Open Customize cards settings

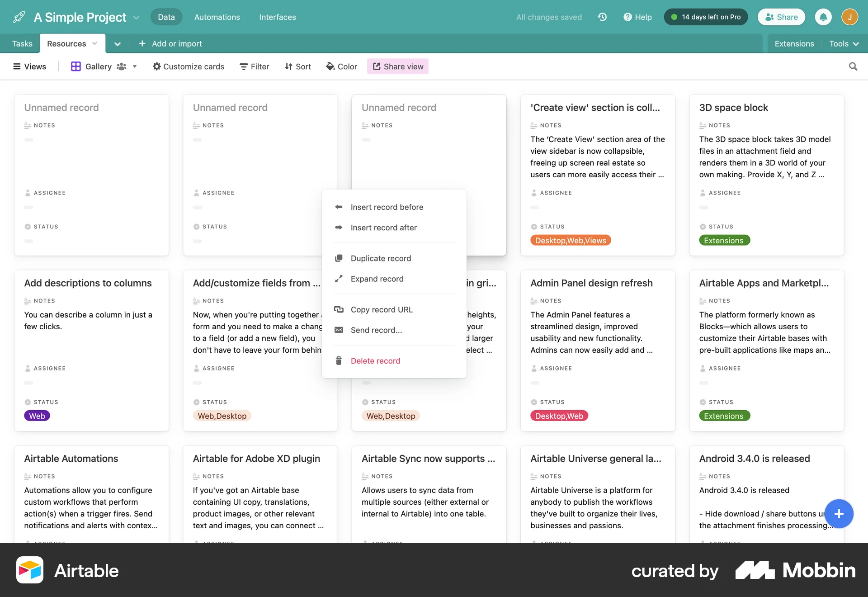click(189, 66)
